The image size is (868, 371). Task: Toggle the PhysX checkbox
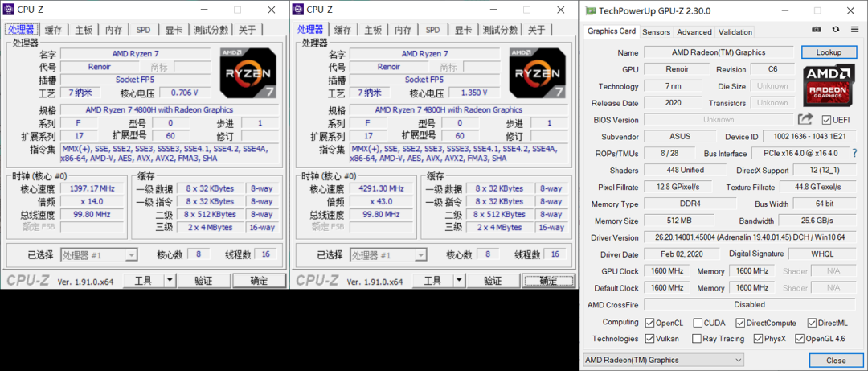pyautogui.click(x=758, y=338)
